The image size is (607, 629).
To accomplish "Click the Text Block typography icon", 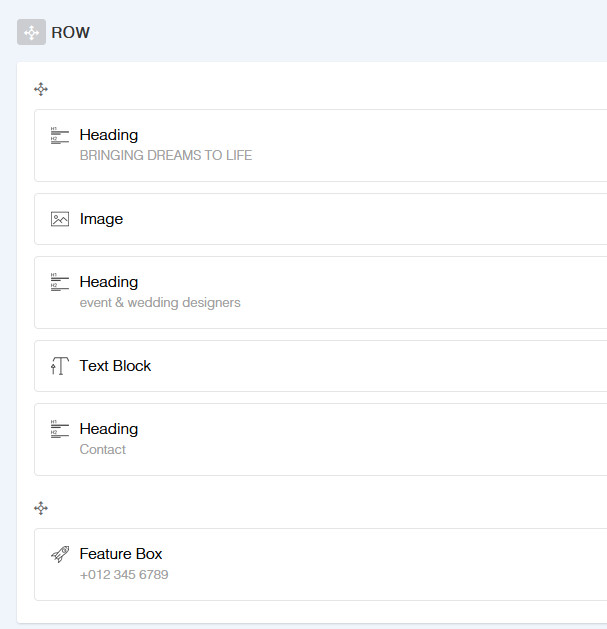I will coord(60,366).
